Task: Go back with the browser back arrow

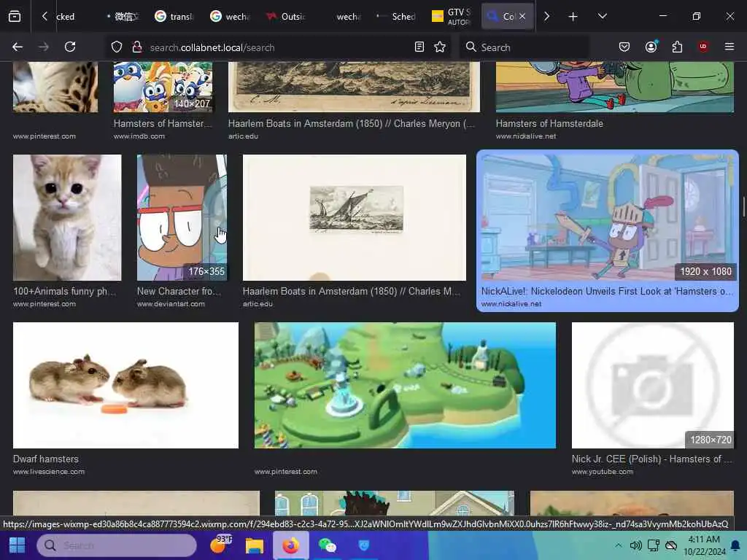Action: pos(18,47)
